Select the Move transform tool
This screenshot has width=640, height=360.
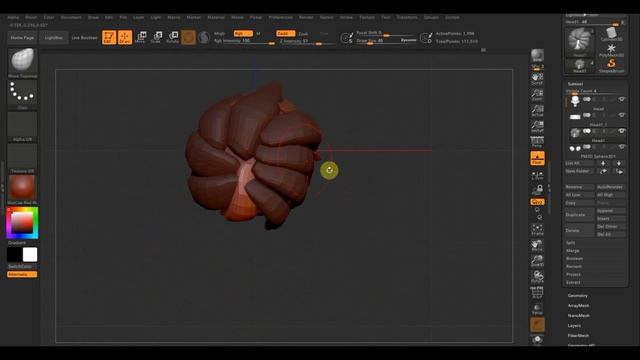pos(140,37)
